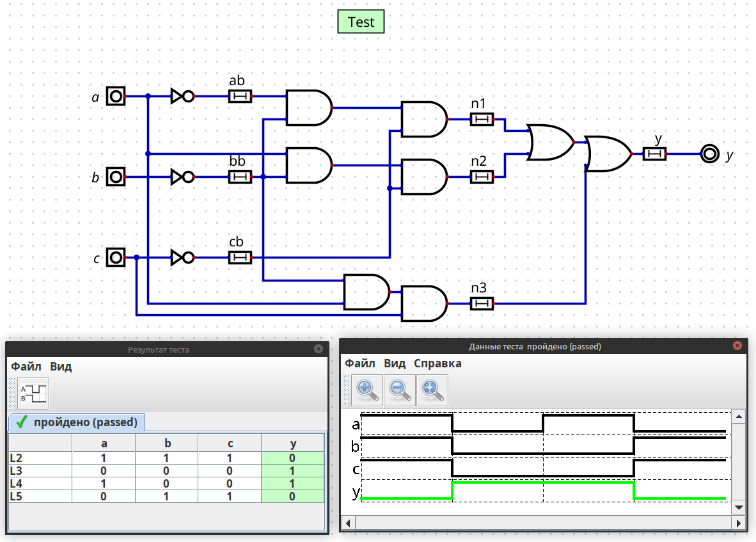Click the signal c waveform label
The width and height of the screenshot is (756, 542).
tap(356, 469)
